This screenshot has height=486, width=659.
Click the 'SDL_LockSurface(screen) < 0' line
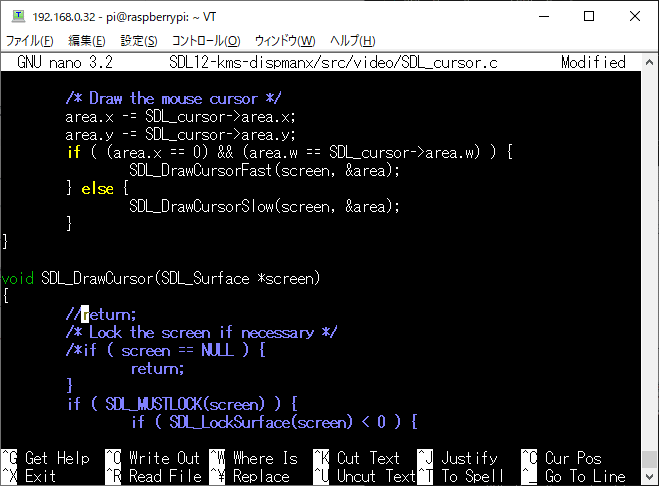coord(274,422)
